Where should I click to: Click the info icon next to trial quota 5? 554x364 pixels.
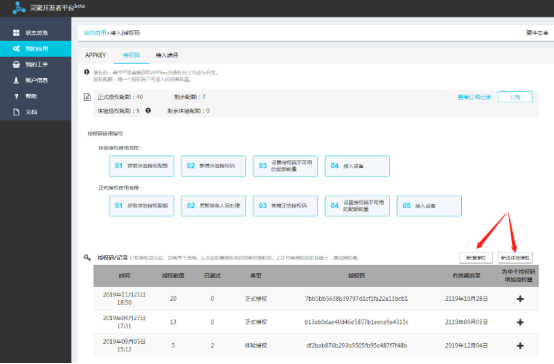(148, 111)
